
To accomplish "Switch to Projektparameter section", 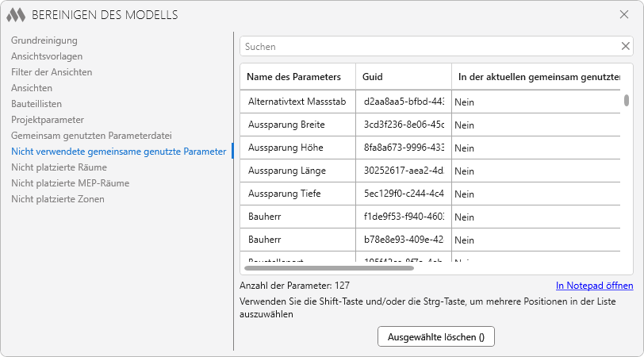I will pos(47,119).
